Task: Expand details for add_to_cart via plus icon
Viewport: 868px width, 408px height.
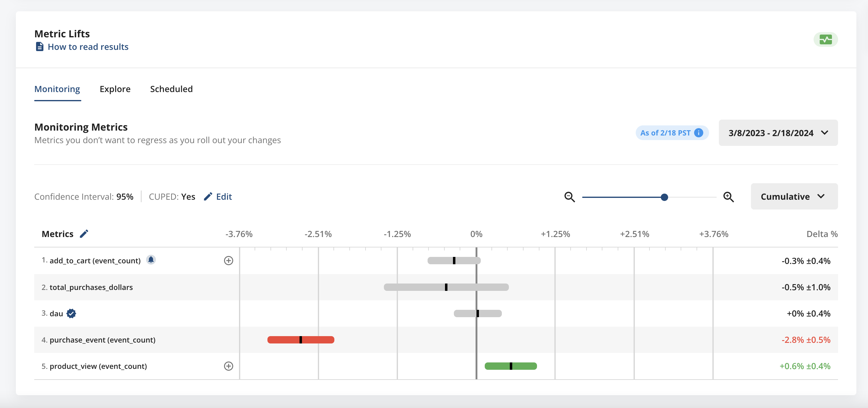Action: click(228, 260)
